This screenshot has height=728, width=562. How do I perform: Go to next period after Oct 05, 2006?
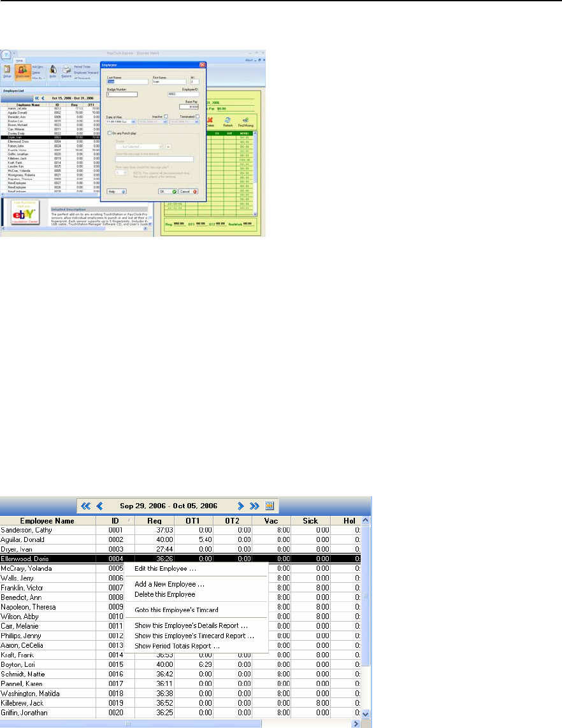coord(241,506)
